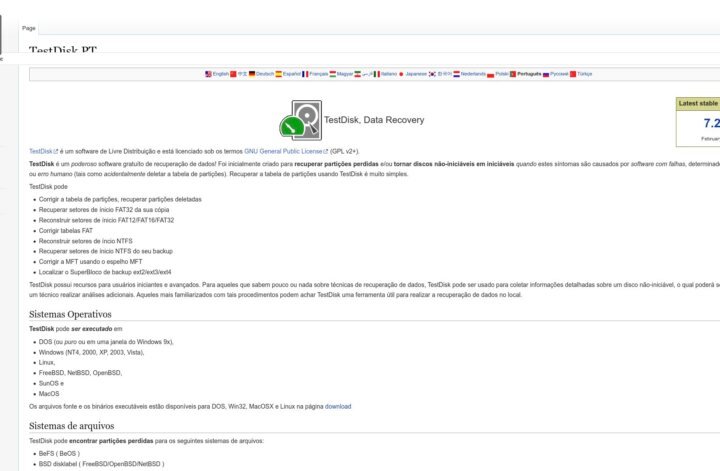This screenshot has width=720, height=471.
Task: Click the 'MacOS' list item
Action: click(x=49, y=394)
